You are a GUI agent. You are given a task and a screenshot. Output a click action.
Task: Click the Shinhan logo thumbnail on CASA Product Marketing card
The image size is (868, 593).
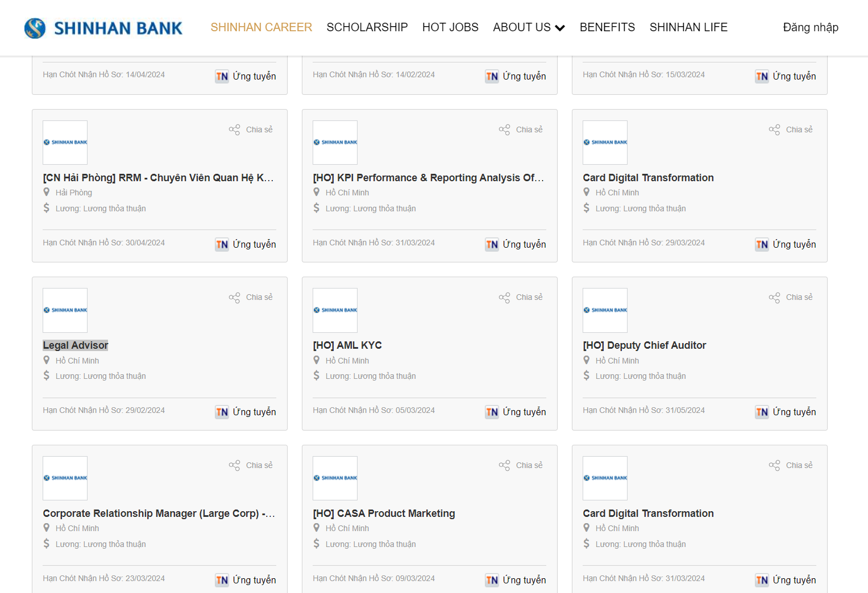335,478
